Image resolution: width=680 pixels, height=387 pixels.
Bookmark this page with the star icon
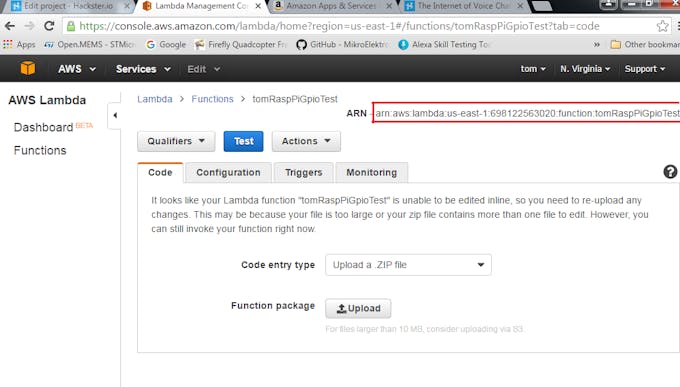[x=662, y=26]
